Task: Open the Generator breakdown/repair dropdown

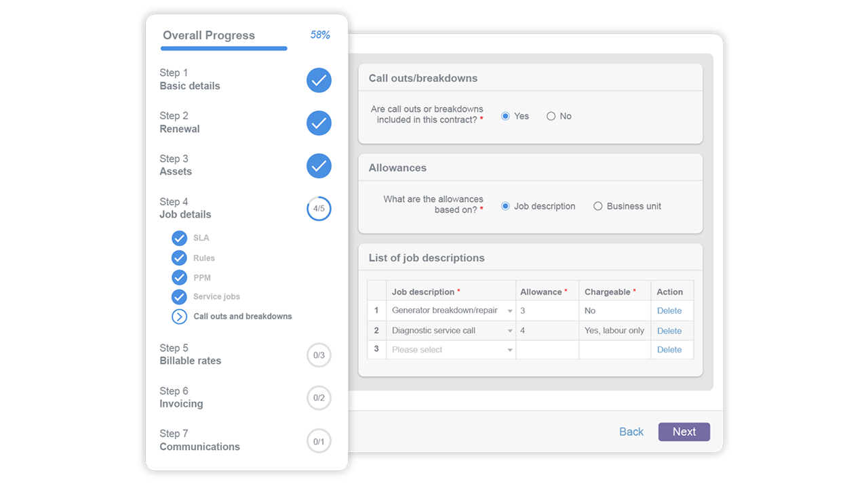Action: (x=510, y=311)
